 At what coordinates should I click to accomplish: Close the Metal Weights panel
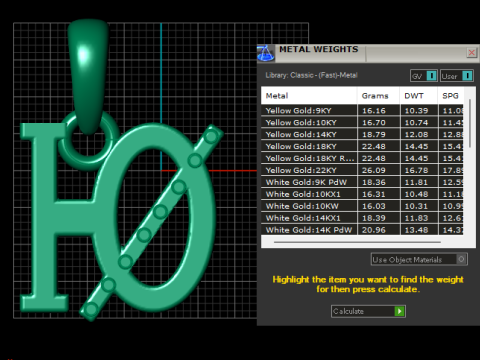click(x=472, y=53)
